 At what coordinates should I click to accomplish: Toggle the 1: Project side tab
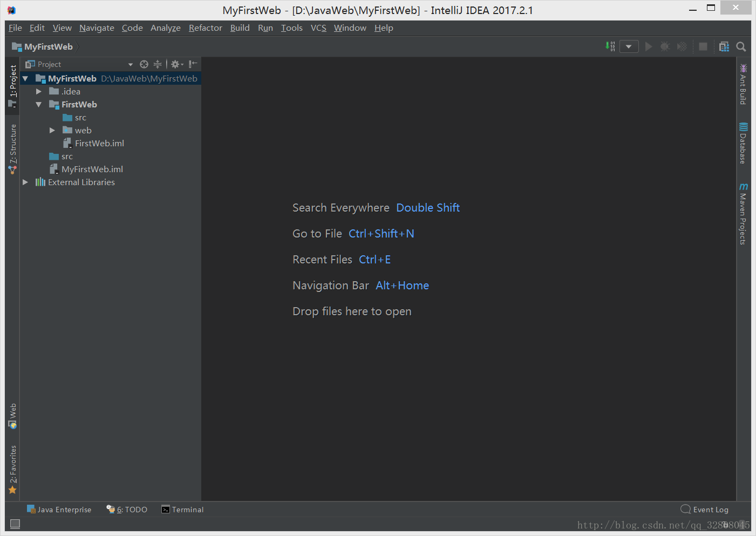(x=12, y=85)
